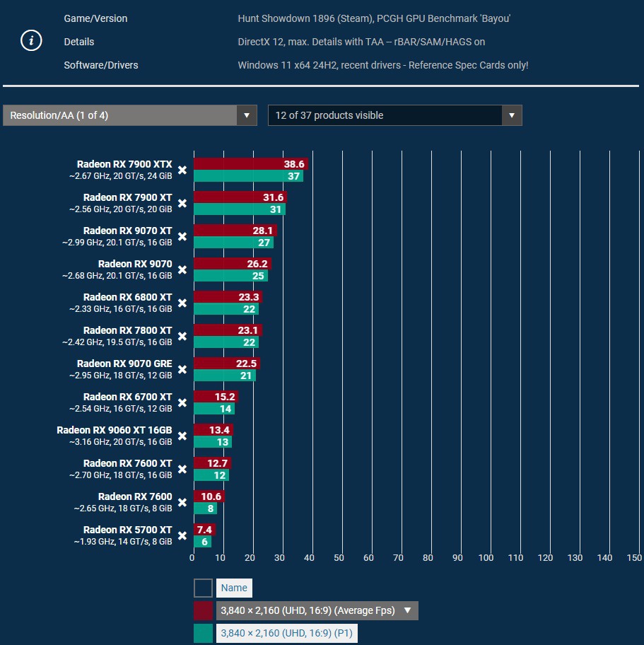Image resolution: width=644 pixels, height=645 pixels.
Task: Remove Radeon RX 6700 XT row
Action: (182, 402)
